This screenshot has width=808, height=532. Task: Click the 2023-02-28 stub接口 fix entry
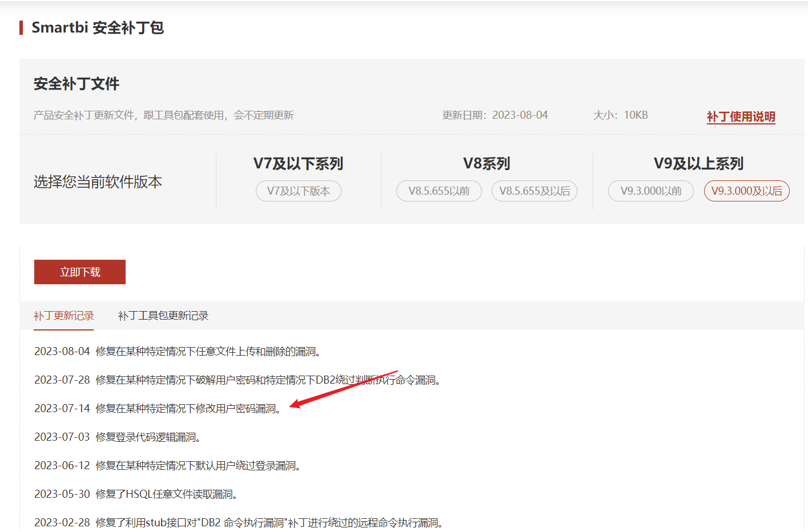click(239, 523)
